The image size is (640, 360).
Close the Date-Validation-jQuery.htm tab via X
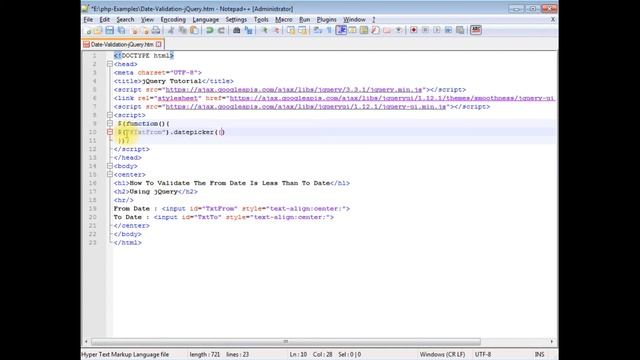[159, 44]
